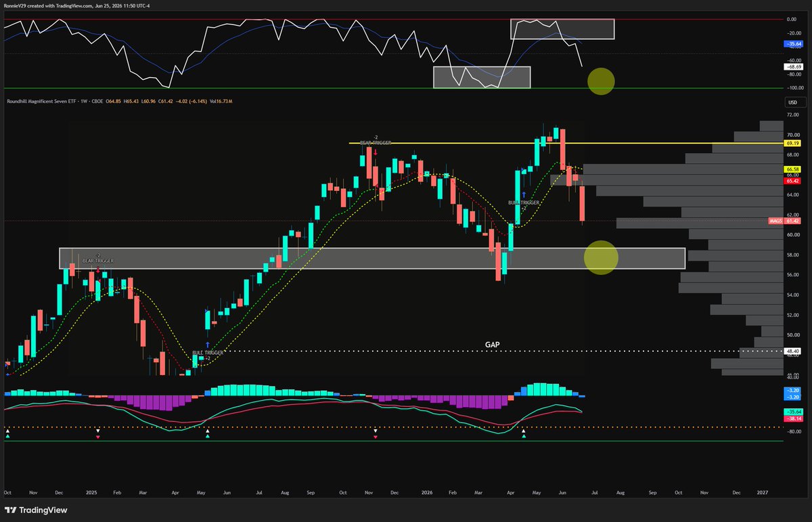This screenshot has width=812, height=522.
Task: Click the 68.00 price scale value
Action: point(794,154)
